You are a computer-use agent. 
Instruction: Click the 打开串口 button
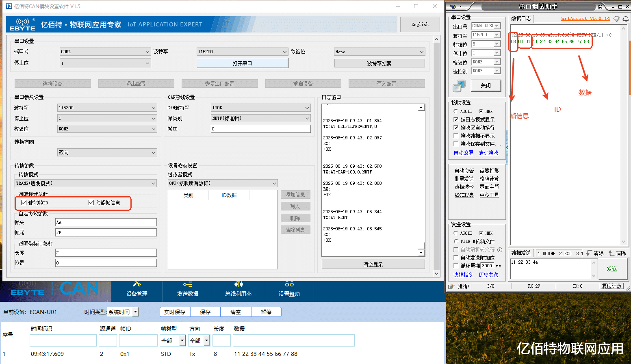pyautogui.click(x=242, y=63)
